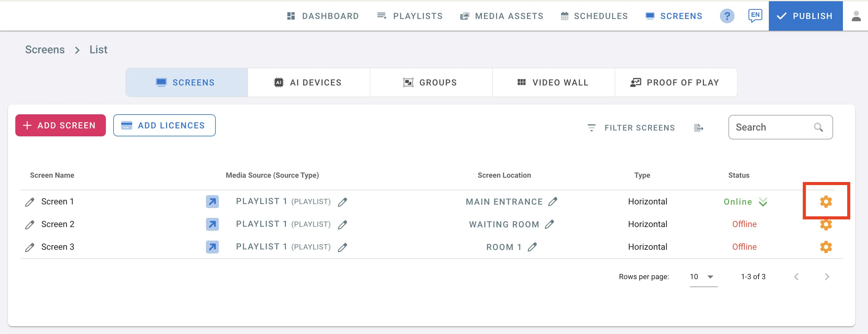
Task: Open user account profile icon
Action: click(856, 16)
